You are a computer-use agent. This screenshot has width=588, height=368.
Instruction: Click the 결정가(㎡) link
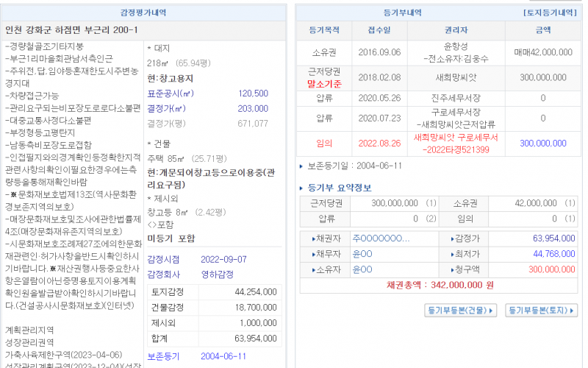[x=167, y=108]
